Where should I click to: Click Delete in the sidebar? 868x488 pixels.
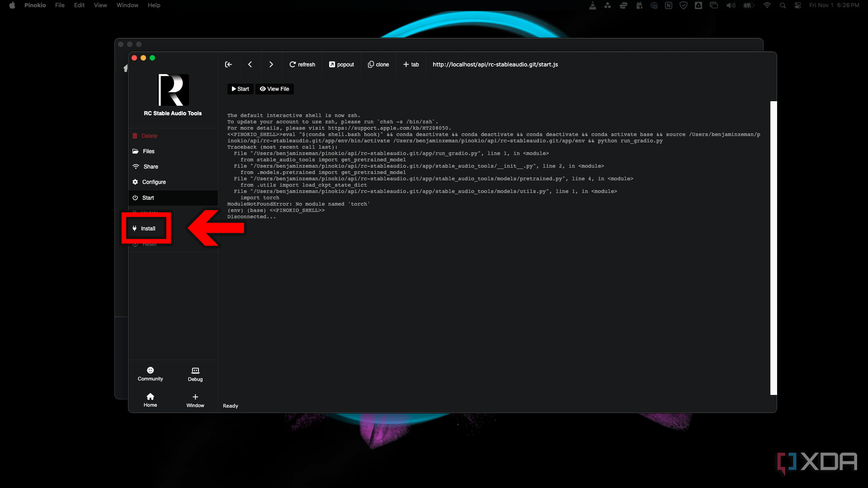173,136
